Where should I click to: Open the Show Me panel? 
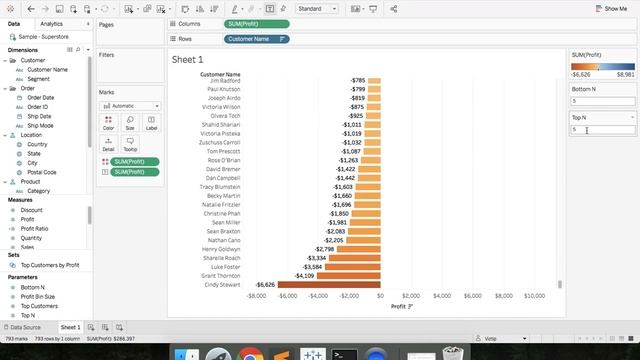click(x=611, y=9)
